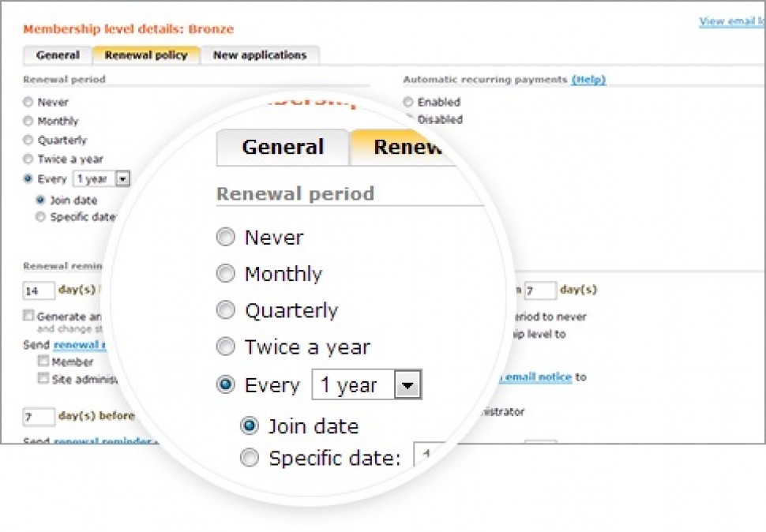Tick the Member checkbox
Screen dimensions: 766x532
(44, 362)
